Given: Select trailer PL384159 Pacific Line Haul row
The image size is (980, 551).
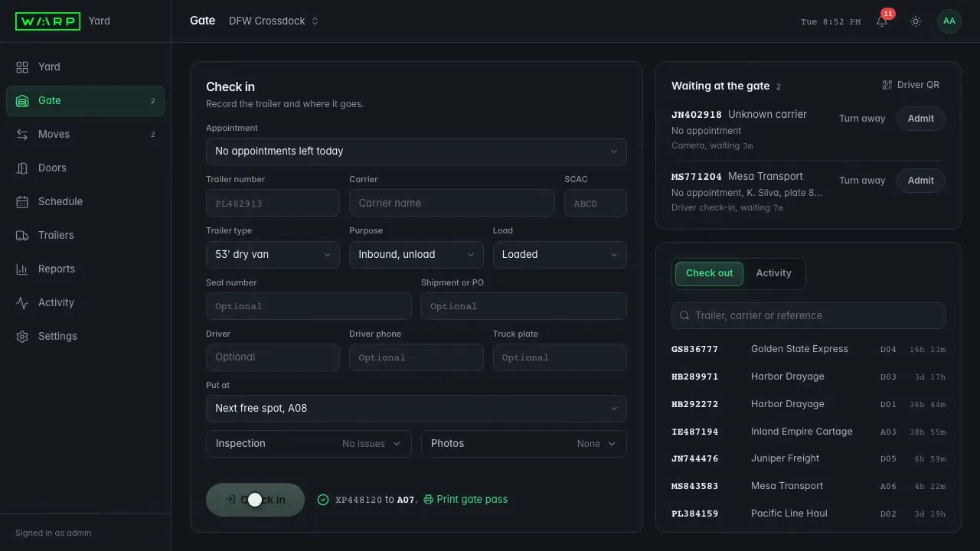Looking at the screenshot, I should click(x=808, y=514).
